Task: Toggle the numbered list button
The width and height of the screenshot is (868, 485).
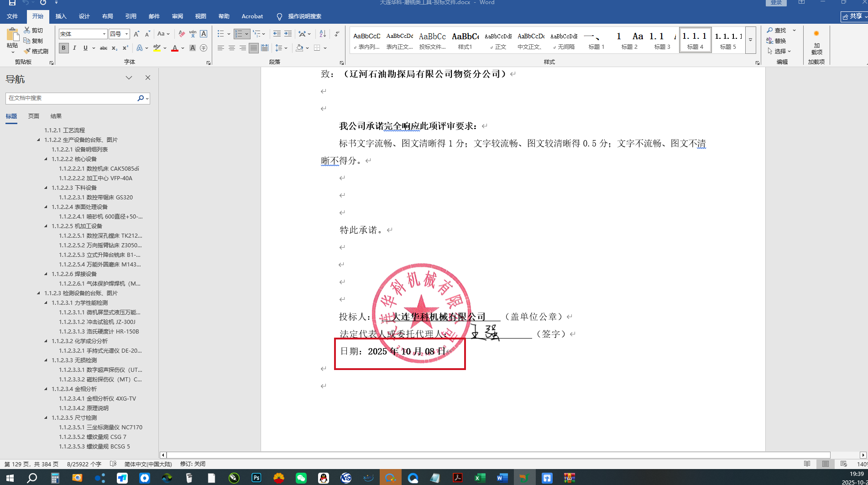Action: coord(239,34)
